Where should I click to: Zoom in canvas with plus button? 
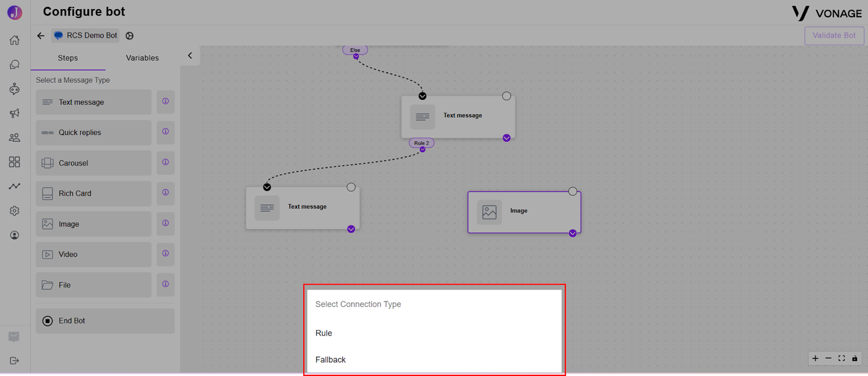click(x=815, y=358)
